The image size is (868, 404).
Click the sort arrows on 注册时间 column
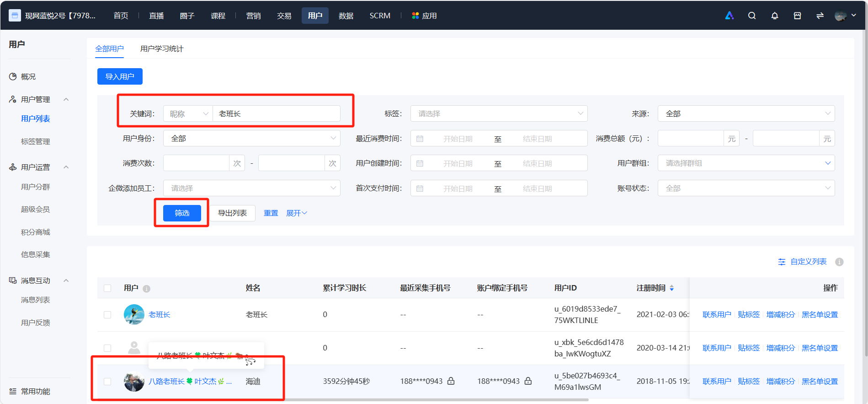coord(671,288)
